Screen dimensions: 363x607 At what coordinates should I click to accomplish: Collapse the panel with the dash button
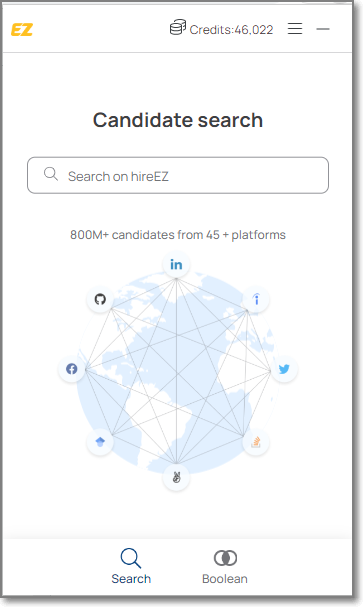point(323,29)
